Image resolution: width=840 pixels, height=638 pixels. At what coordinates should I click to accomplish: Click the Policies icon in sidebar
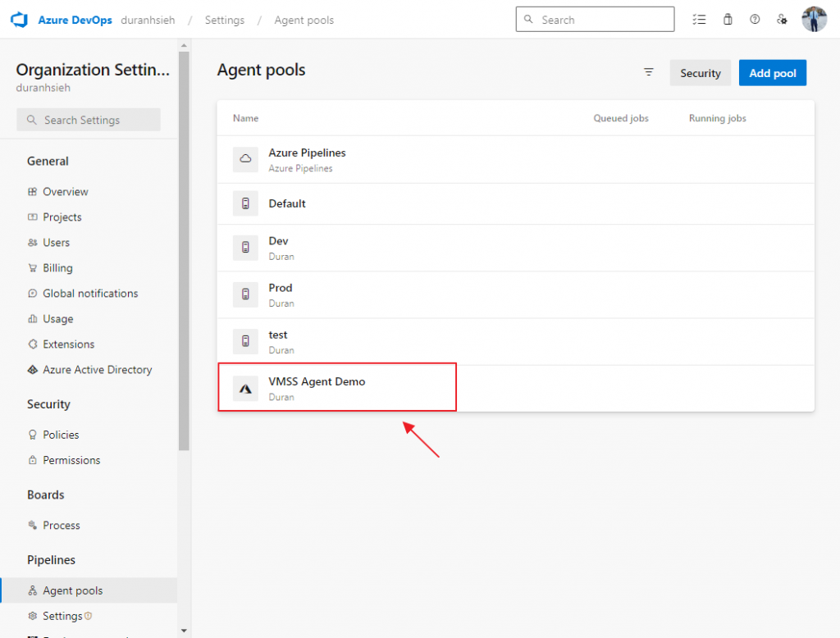point(33,435)
